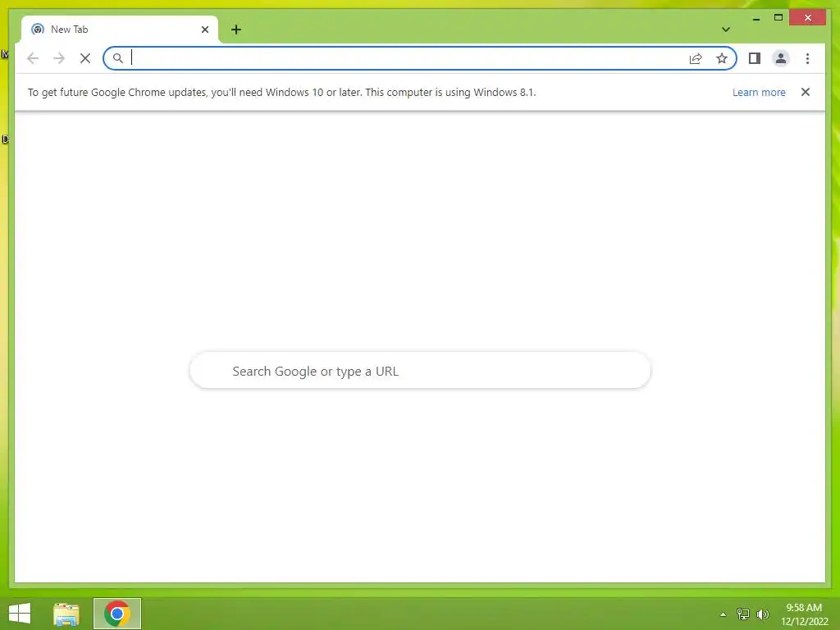Open the side panel
Image resolution: width=840 pixels, height=630 pixels.
(755, 58)
